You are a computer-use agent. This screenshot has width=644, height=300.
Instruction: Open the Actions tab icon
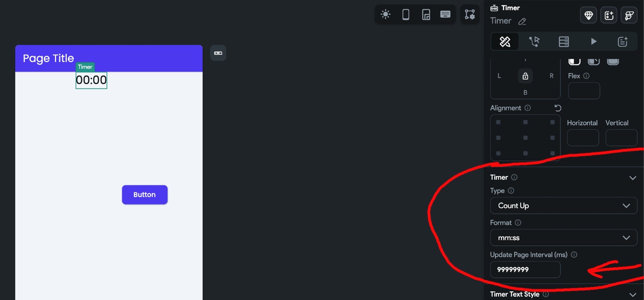pos(534,42)
